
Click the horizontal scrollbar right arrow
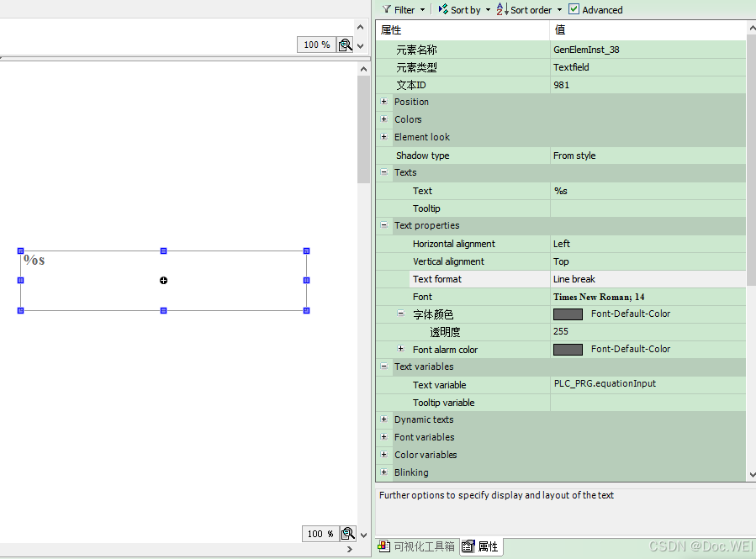350,549
